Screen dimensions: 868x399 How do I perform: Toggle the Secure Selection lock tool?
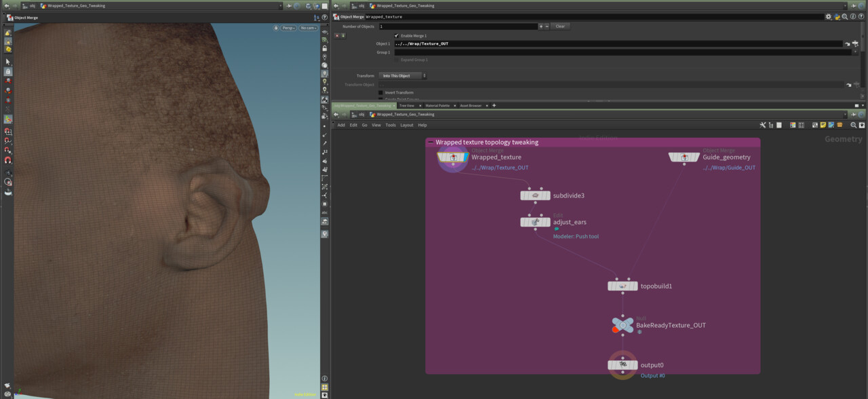(8, 71)
